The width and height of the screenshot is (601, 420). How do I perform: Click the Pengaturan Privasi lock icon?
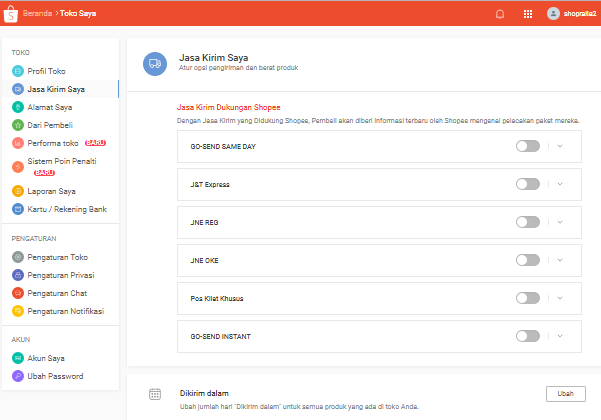[x=18, y=275]
